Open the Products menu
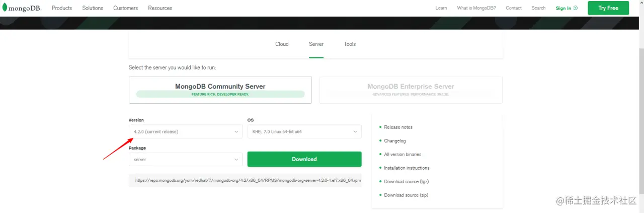The width and height of the screenshot is (644, 213). pos(62,8)
